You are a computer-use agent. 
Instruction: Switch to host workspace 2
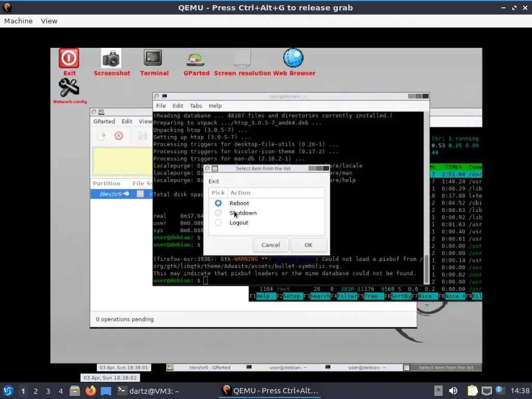(36, 391)
